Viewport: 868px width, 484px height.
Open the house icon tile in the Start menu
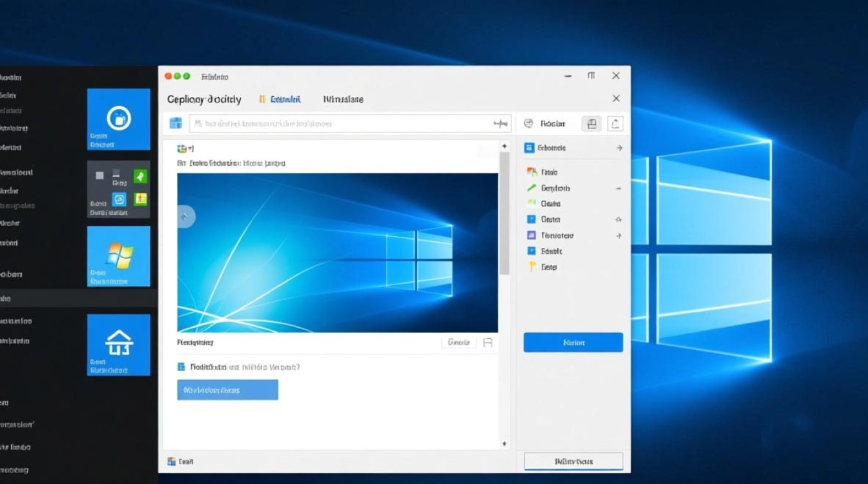point(119,345)
